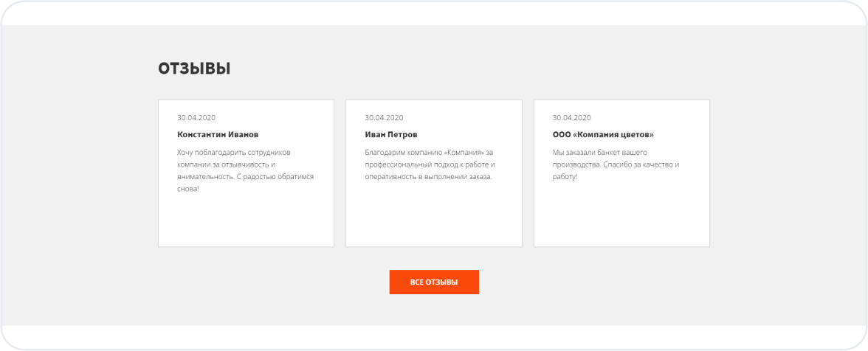Click the phrase "оперативность в выполнении заказа"
This screenshot has width=868, height=351.
[x=428, y=177]
